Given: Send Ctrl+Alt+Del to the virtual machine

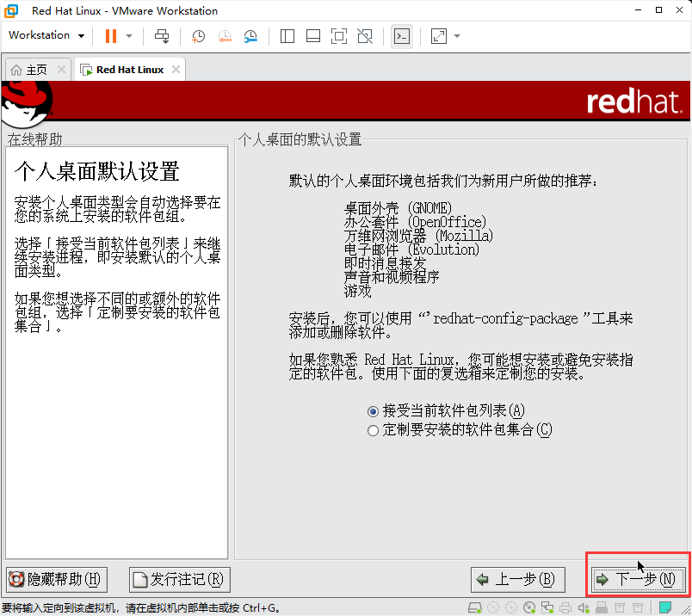Looking at the screenshot, I should pos(162,36).
